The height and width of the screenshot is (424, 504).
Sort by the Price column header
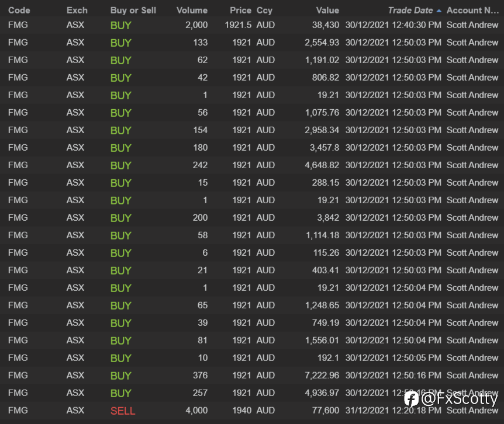pos(240,11)
